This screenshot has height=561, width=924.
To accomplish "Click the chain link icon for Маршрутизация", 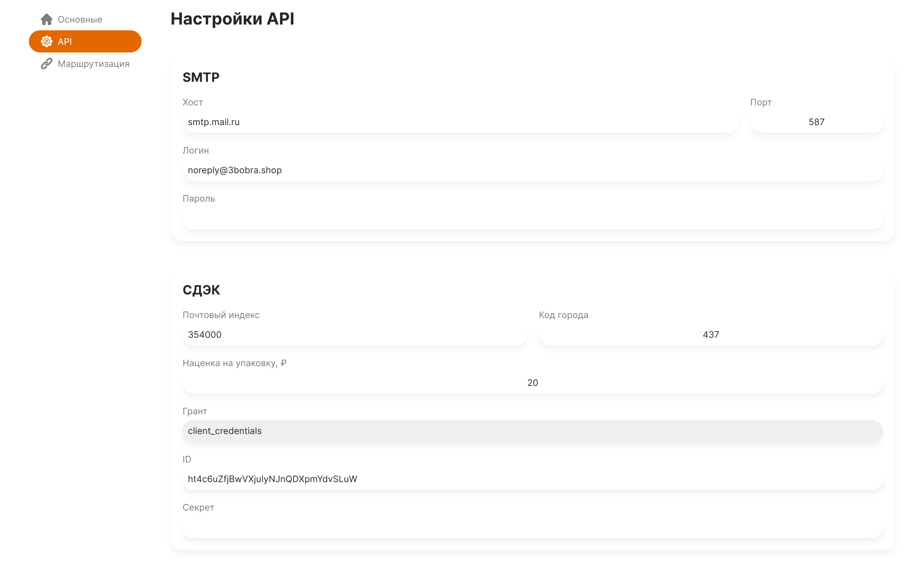I will 46,64.
